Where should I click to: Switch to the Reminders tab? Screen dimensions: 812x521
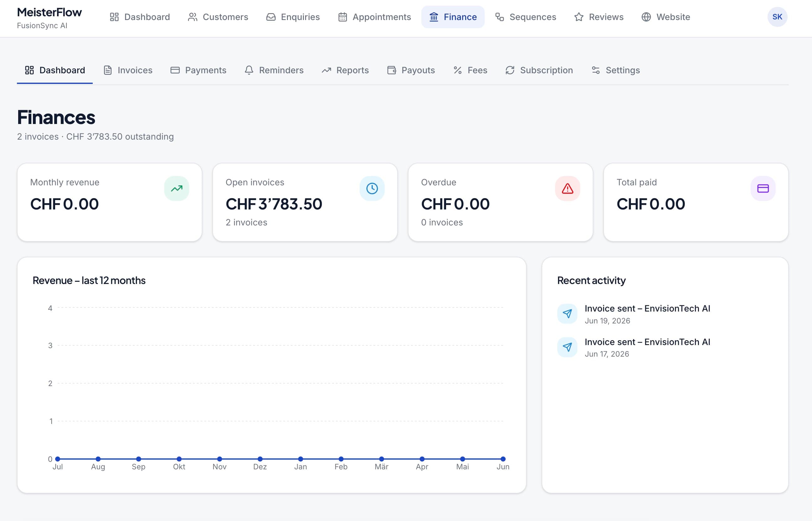274,70
